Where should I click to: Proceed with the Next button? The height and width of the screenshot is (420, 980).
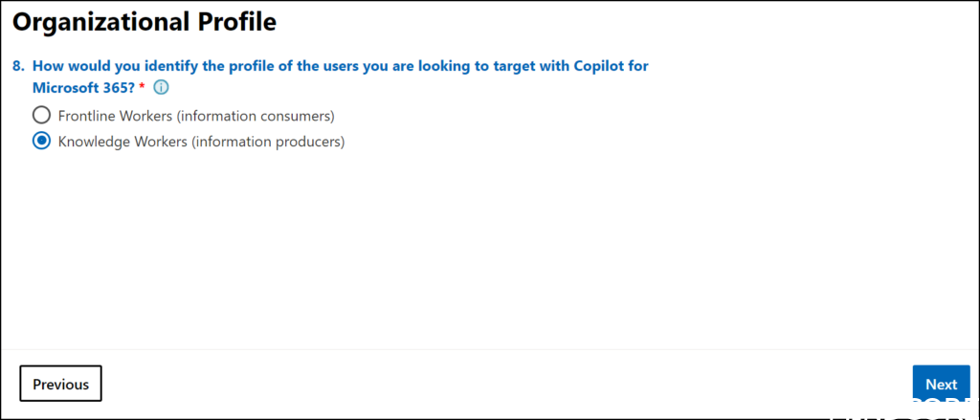coord(941,385)
